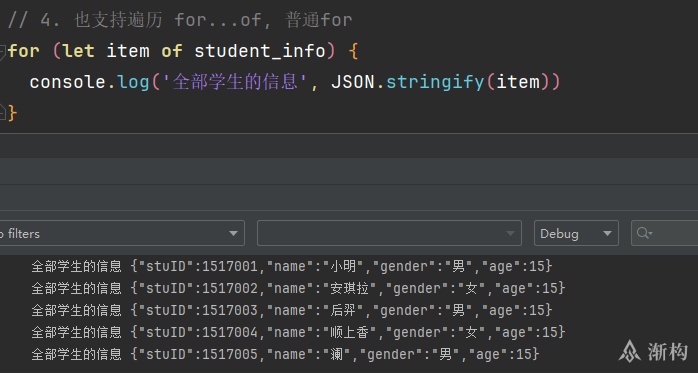Collapse the for loop fold marker
The height and width of the screenshot is (373, 698).
coord(2,52)
